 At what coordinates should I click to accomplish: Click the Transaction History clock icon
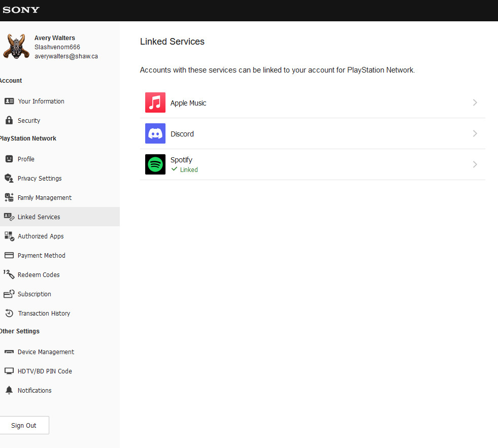(x=9, y=314)
